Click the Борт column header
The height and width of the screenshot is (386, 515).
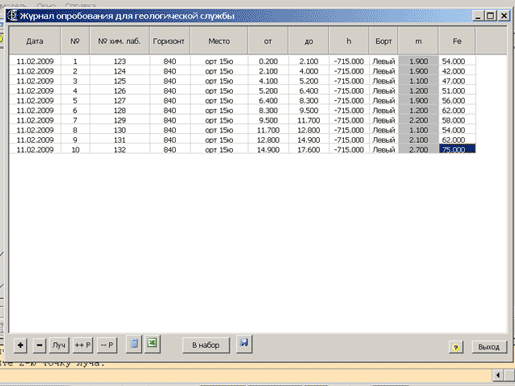pyautogui.click(x=383, y=41)
